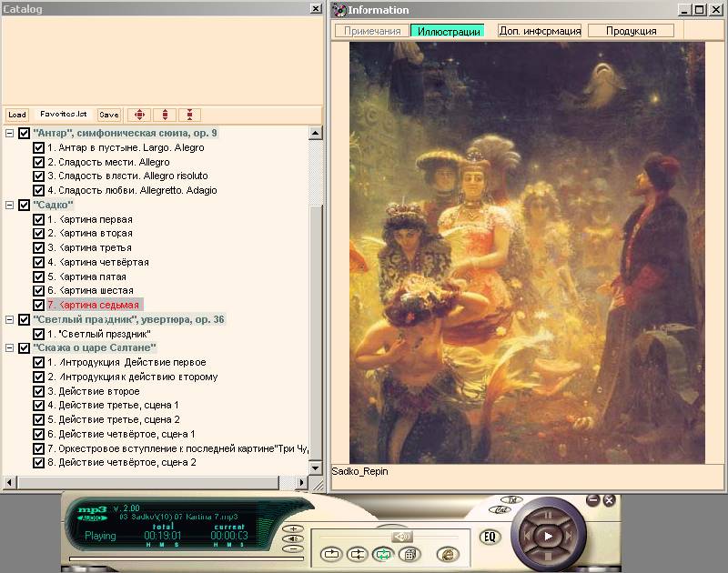
Task: Open the Продукция tab
Action: coord(631,31)
